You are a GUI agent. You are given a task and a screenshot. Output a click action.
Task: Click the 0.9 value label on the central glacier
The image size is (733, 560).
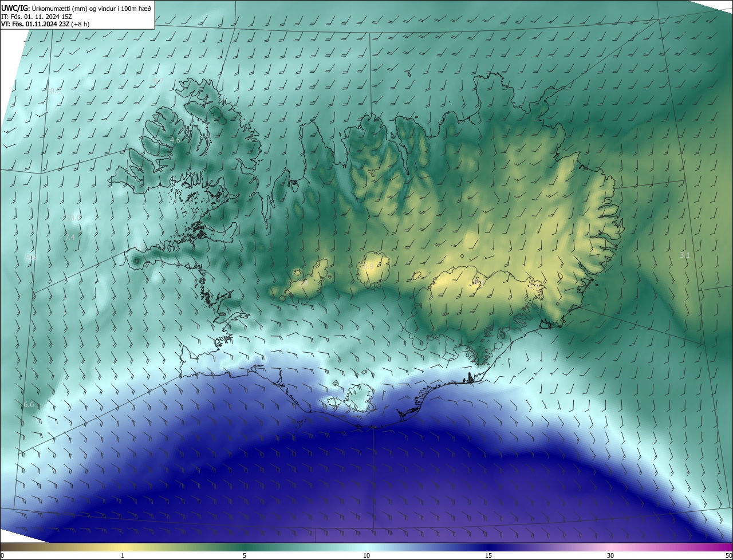[x=369, y=267]
